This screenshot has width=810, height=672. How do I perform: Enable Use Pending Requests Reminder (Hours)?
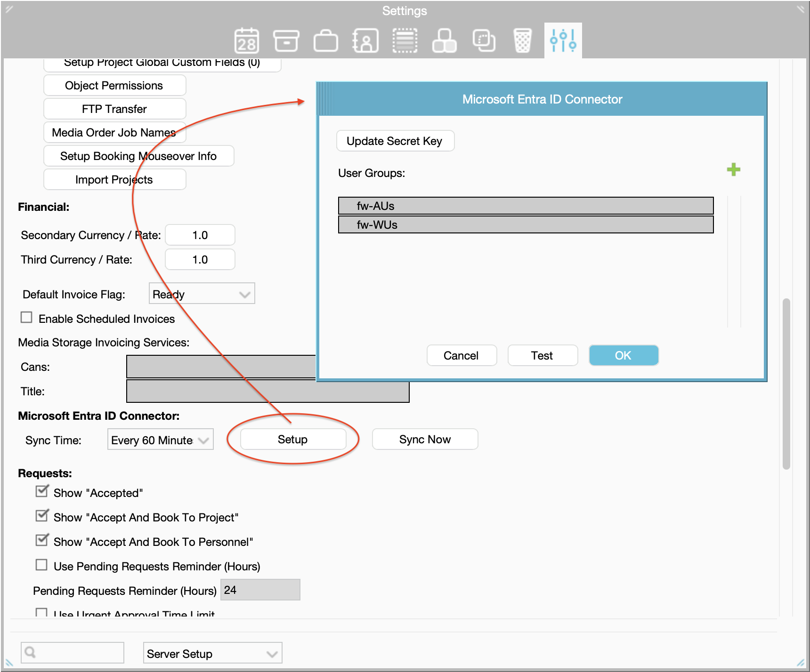tap(41, 565)
